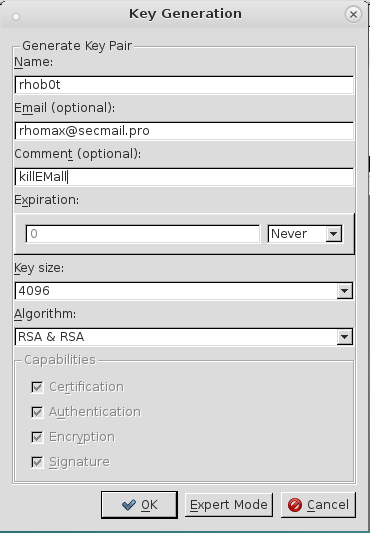Image resolution: width=370 pixels, height=533 pixels.
Task: Click the blue checkmark icon on OK
Action: click(x=129, y=505)
